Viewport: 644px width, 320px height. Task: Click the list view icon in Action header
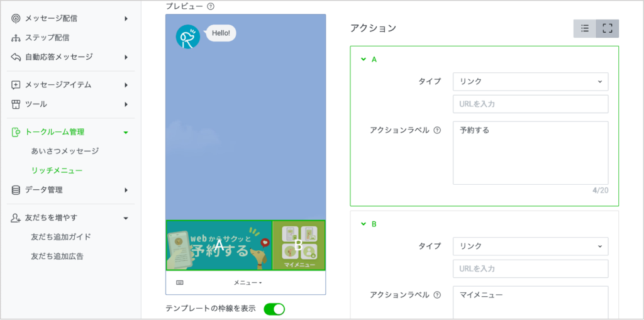point(585,28)
